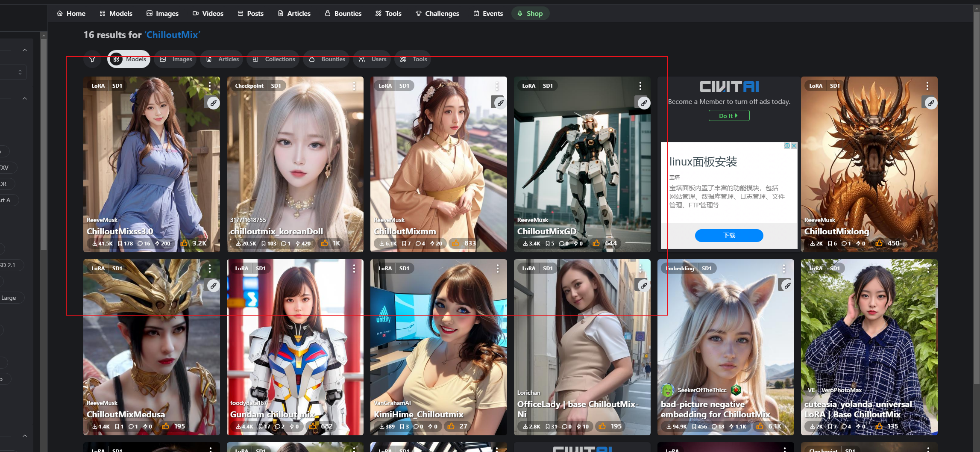This screenshot has height=452, width=980.
Task: Click link icon on ChilloutMixlong card
Action: click(931, 103)
